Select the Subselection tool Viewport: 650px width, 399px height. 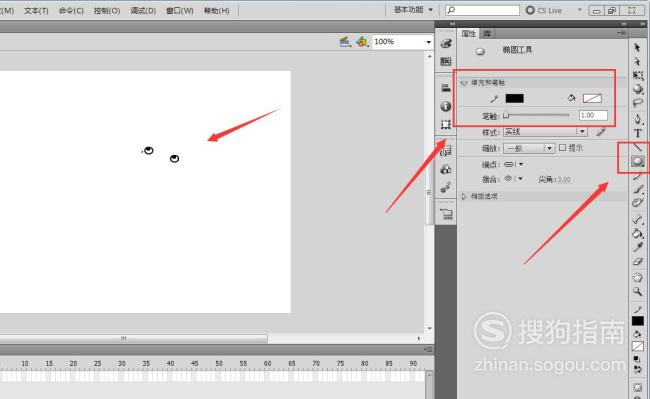pos(638,61)
